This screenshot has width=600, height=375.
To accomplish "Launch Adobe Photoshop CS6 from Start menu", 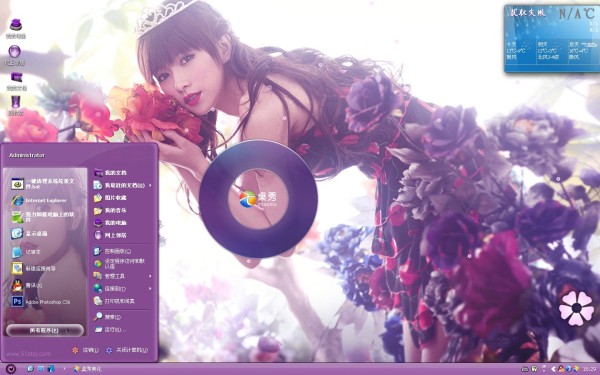I will coord(41,302).
